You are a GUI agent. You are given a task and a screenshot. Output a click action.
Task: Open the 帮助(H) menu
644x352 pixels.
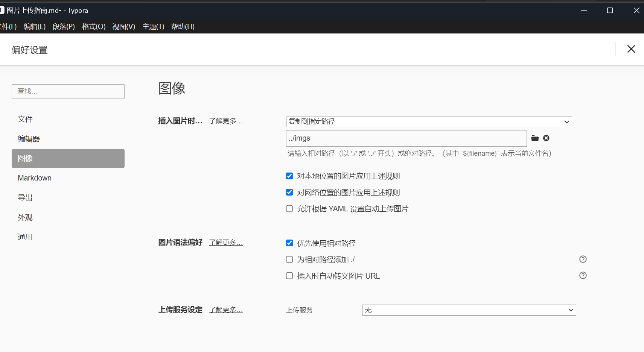coord(183,26)
